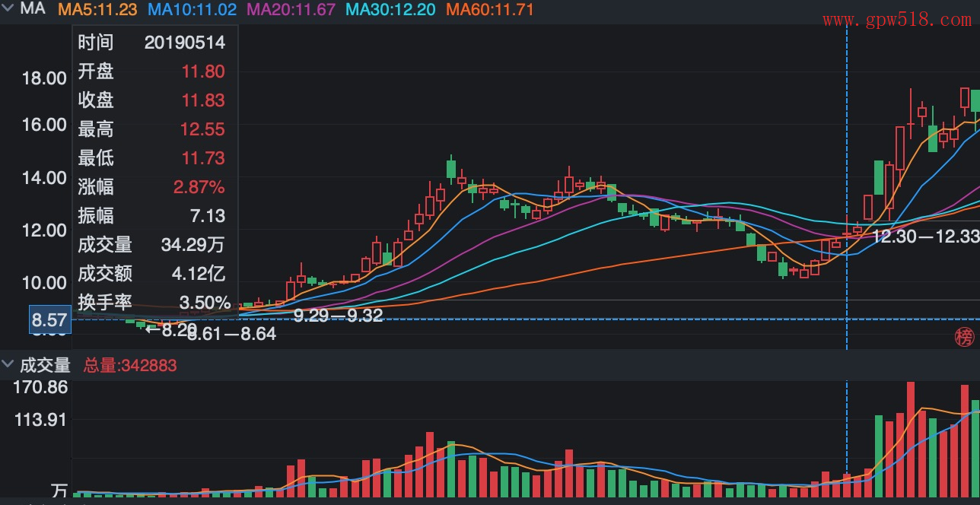980x505 pixels.
Task: Collapse the MA indicator chevron
Action: [x=8, y=9]
